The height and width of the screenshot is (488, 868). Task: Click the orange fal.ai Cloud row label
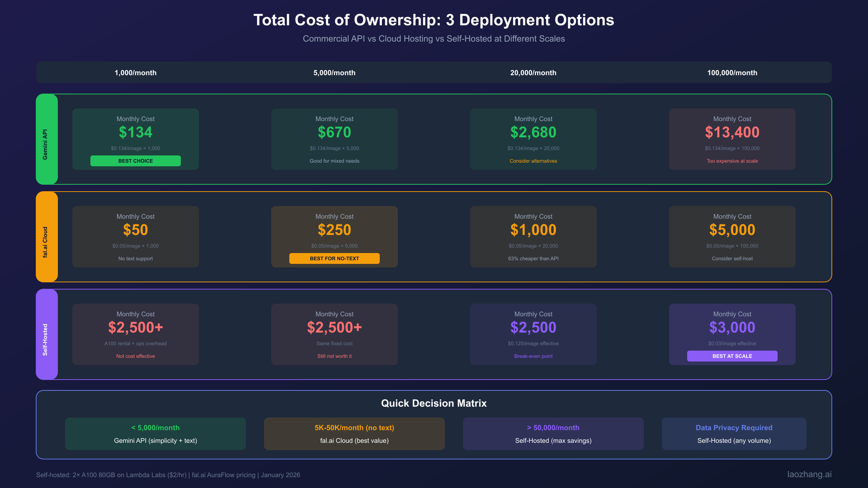(x=47, y=237)
